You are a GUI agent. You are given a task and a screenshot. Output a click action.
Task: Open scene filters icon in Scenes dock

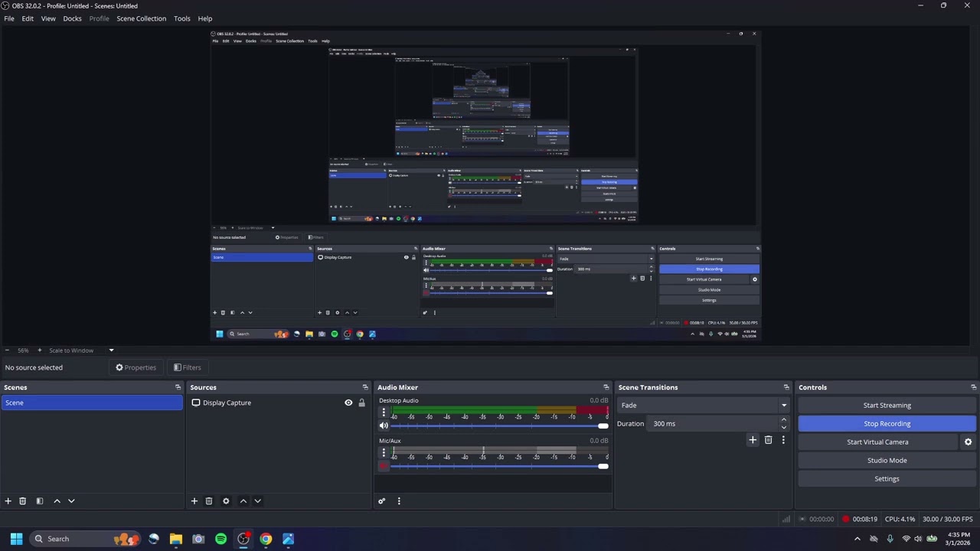pyautogui.click(x=40, y=501)
